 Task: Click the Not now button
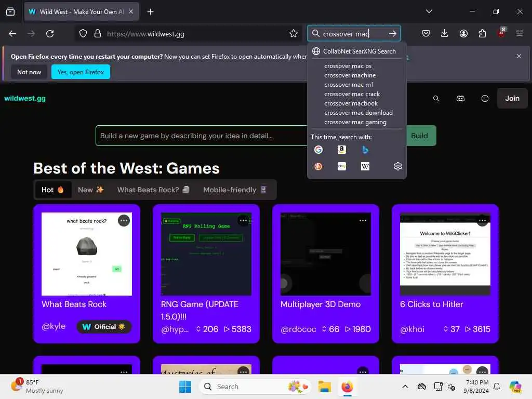pyautogui.click(x=29, y=72)
